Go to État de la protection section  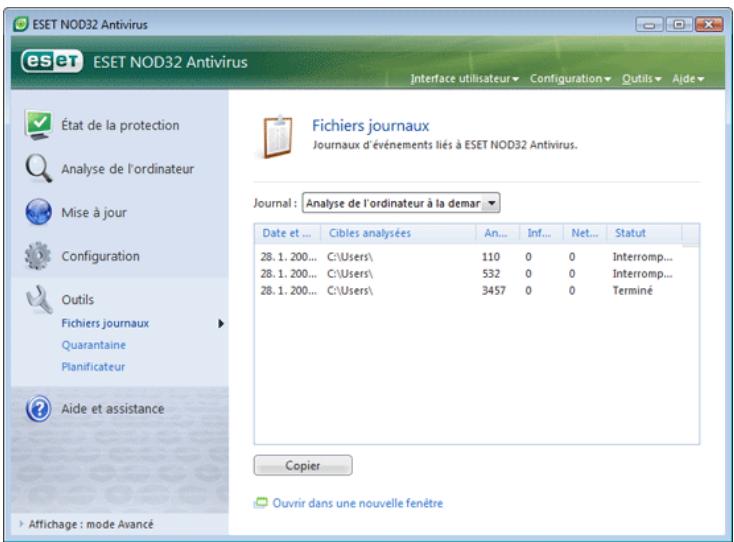(120, 125)
